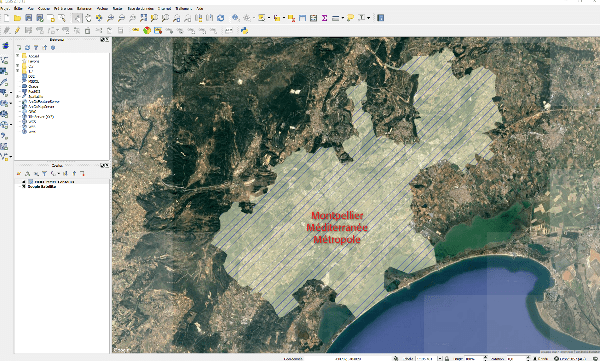Toggle visibility of the top polygon layer
The width and height of the screenshot is (600, 361).
24,182
